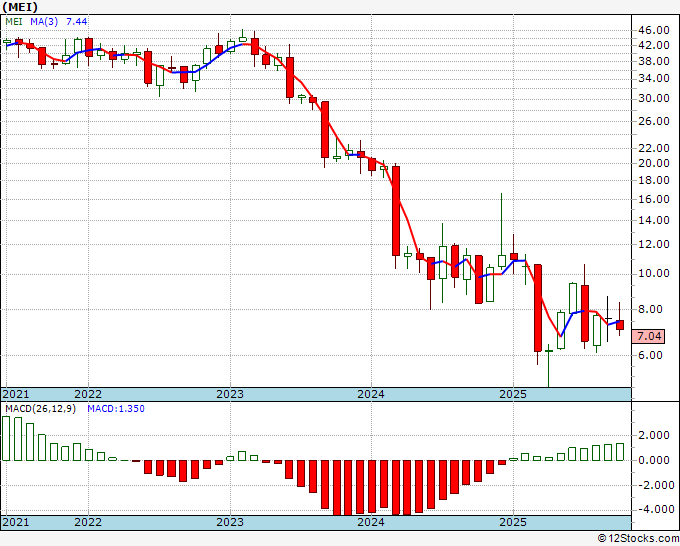Select 2025 on the MACD panel time axis
The image size is (680, 546).
(513, 522)
